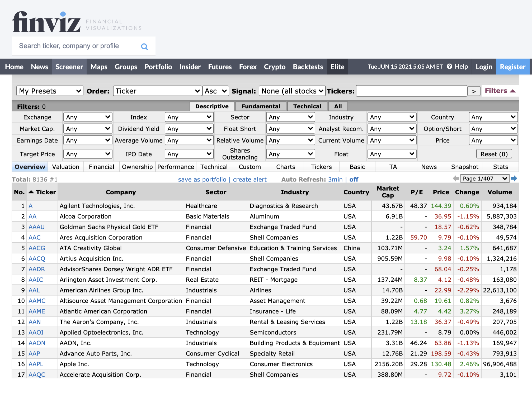The image size is (532, 394).
Task: Go to previous page arrow
Action: [456, 179]
